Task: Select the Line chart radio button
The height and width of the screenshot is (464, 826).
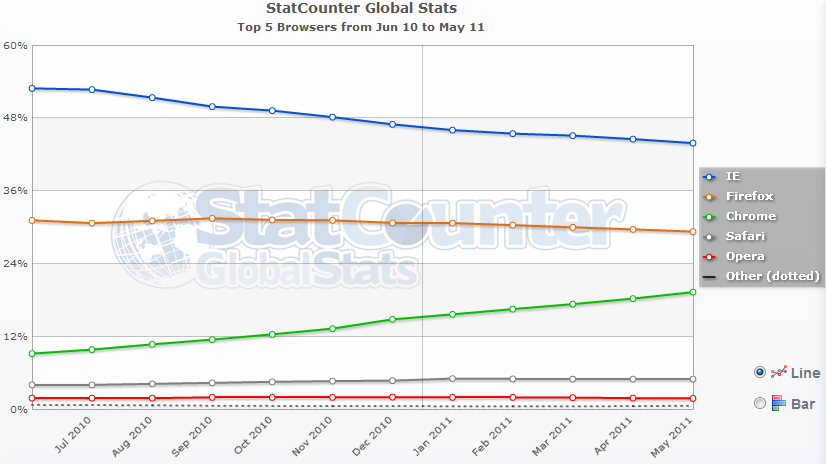Action: 760,372
